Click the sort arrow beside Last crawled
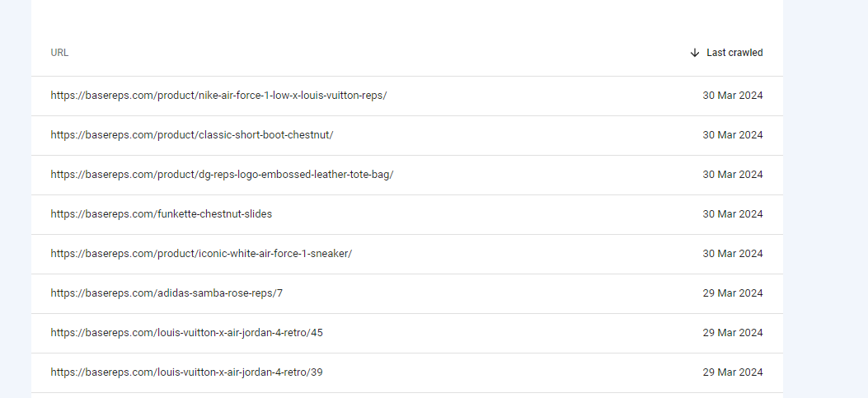The image size is (868, 398). [695, 53]
